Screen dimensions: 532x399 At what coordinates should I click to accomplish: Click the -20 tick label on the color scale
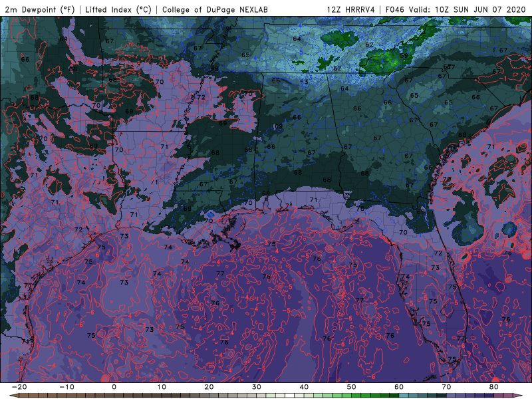click(19, 387)
